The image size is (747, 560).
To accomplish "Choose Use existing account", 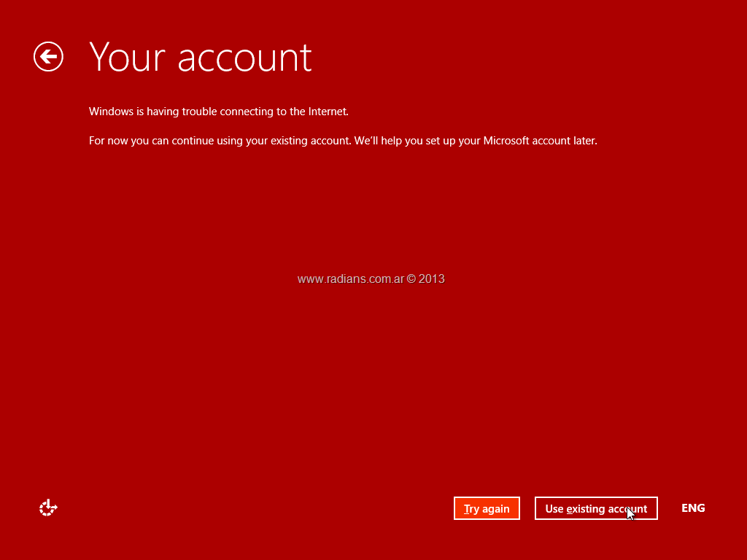I will click(x=595, y=508).
